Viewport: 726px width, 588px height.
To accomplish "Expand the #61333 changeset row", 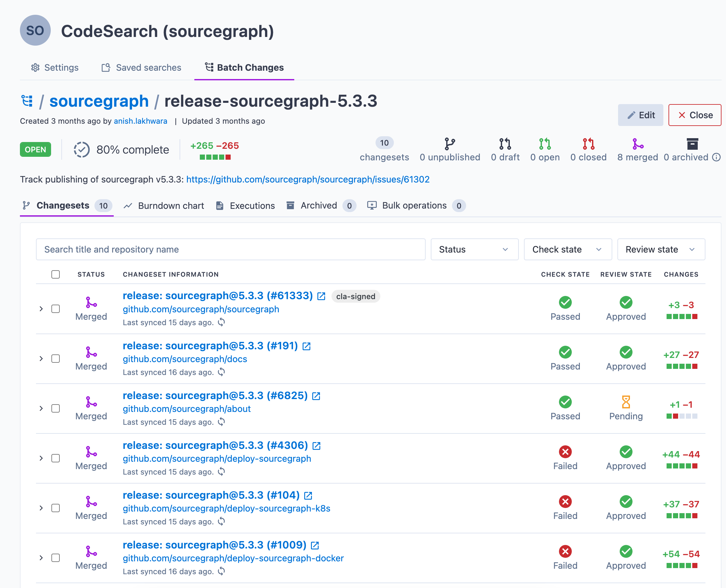I will point(41,308).
